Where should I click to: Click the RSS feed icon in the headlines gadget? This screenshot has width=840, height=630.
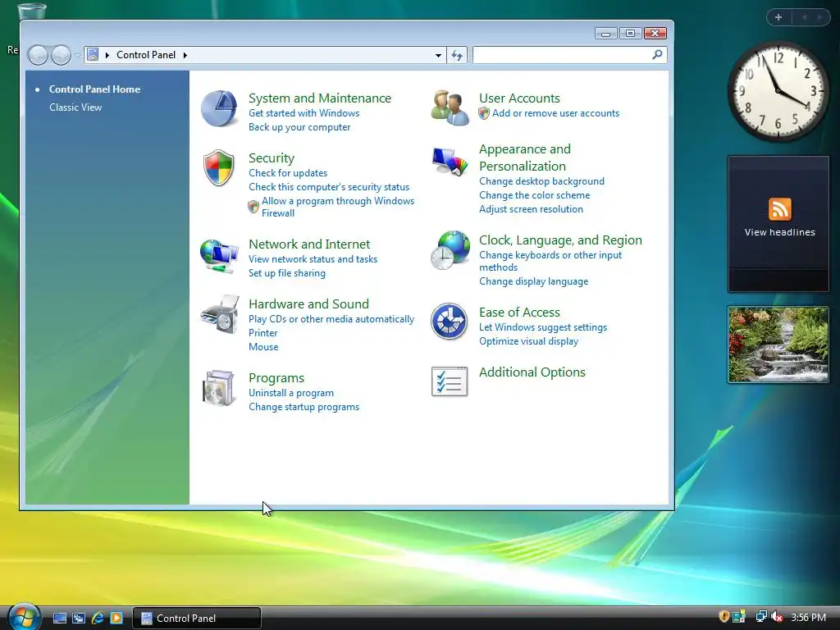pos(779,209)
